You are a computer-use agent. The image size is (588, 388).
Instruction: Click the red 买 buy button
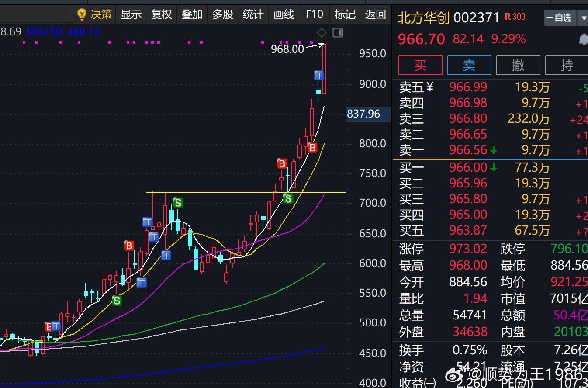(x=420, y=65)
